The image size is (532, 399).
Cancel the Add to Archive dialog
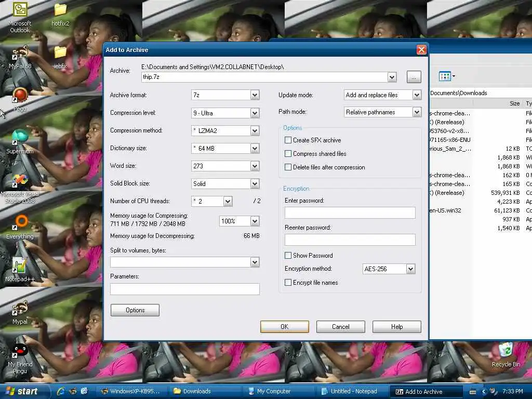coord(341,327)
